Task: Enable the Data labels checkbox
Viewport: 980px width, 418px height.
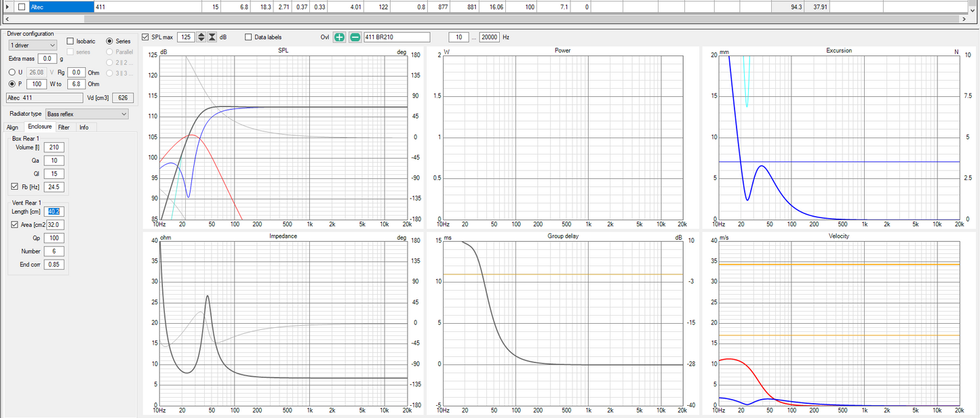Action: click(248, 37)
